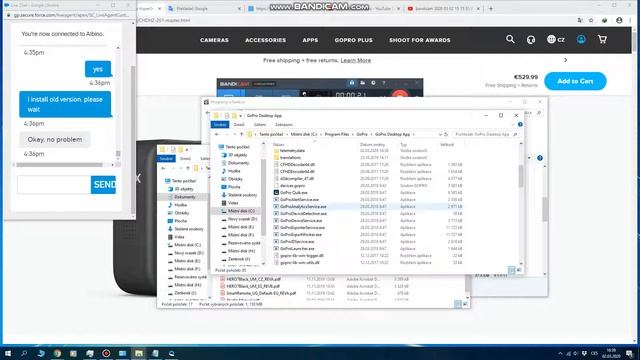640x360 pixels.
Task: Open the shopping cart icon
Action: click(602, 39)
